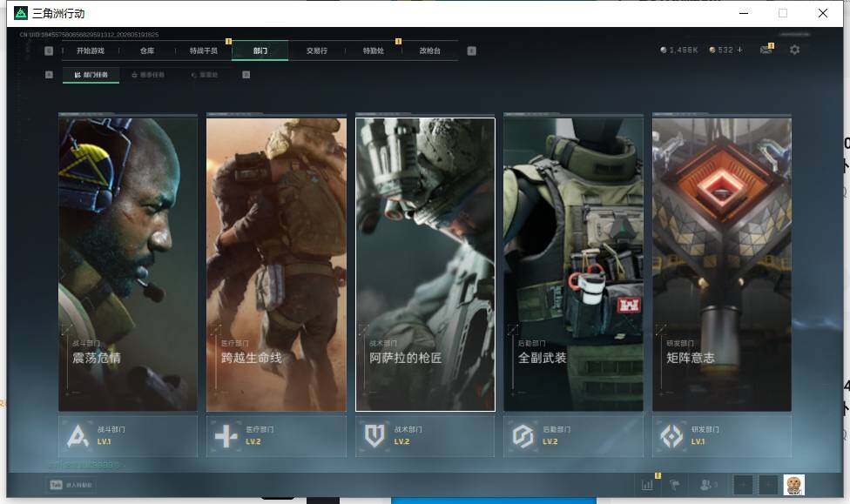Go to the 交易行 tab
The height and width of the screenshot is (504, 850).
point(317,51)
